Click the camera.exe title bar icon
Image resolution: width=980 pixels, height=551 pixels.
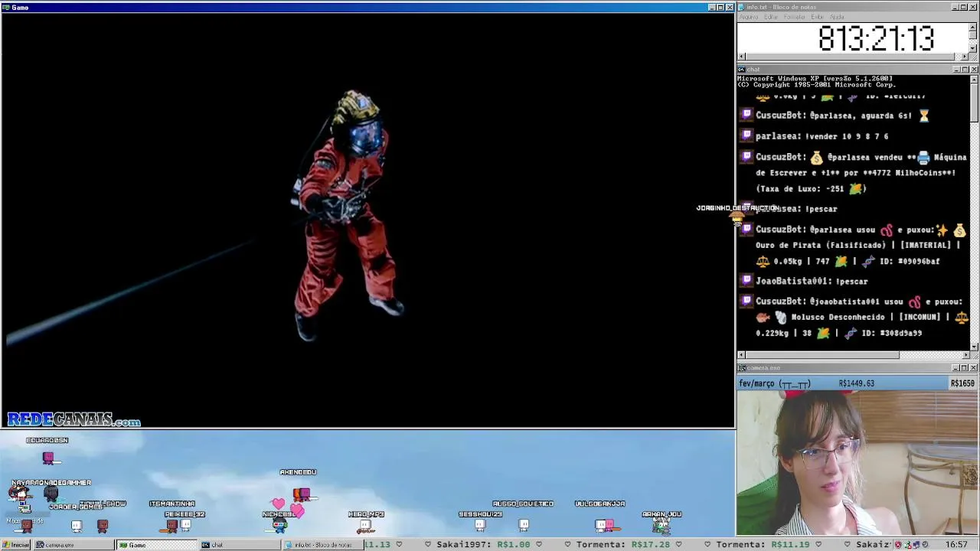pyautogui.click(x=741, y=368)
